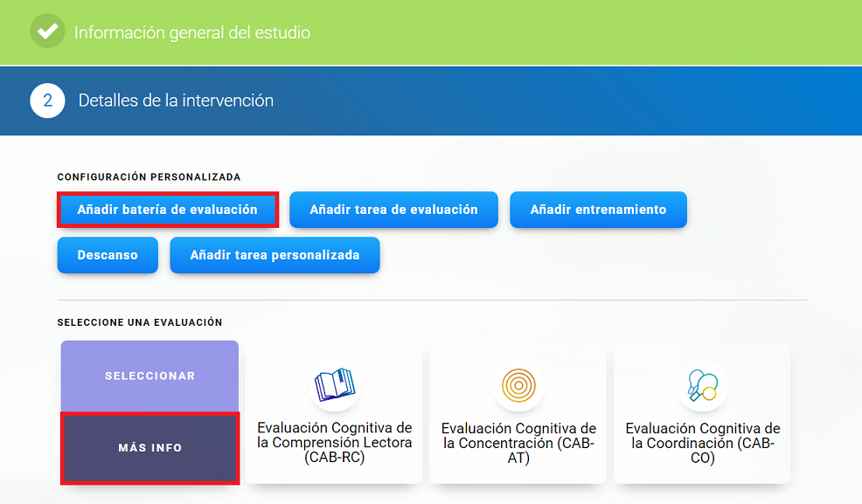This screenshot has width=862, height=504.
Task: Click the horizontal divider above the evaluation list
Action: (432, 300)
